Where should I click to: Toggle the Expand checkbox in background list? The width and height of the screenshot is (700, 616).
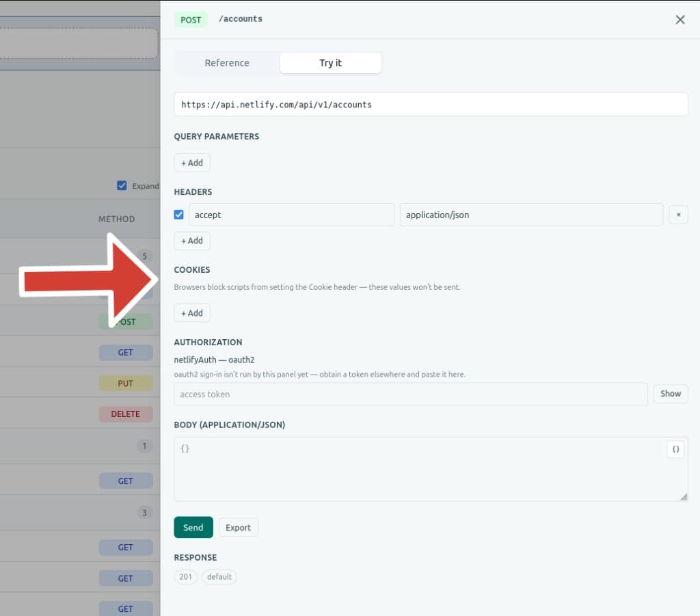pyautogui.click(x=122, y=186)
